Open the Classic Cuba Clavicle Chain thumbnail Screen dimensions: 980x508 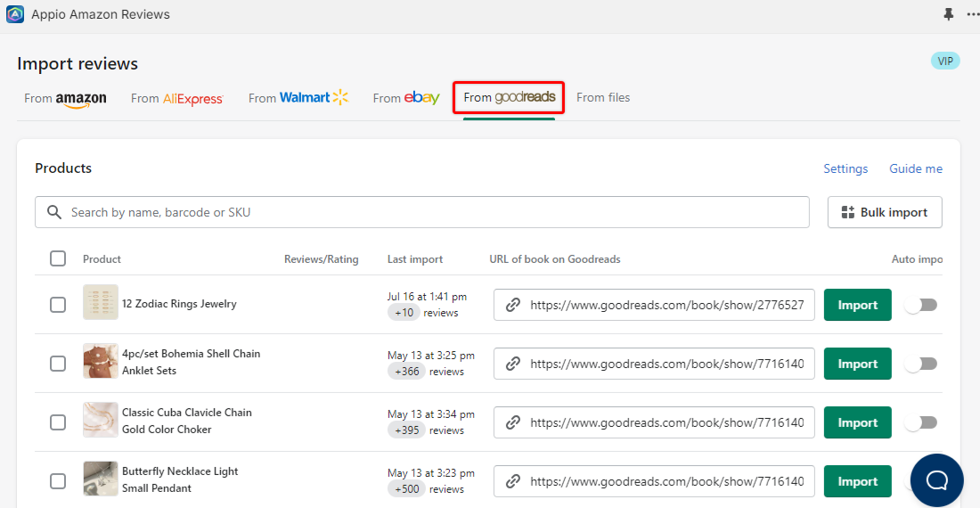(x=101, y=420)
